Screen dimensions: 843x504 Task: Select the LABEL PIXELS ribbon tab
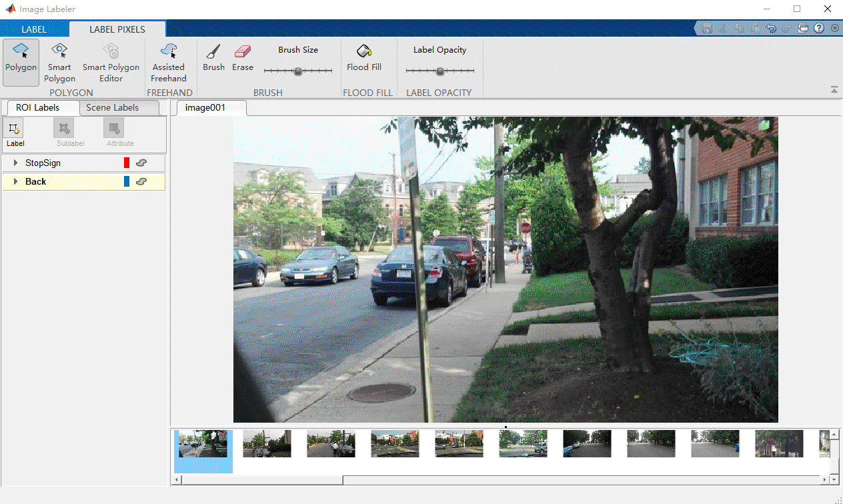[117, 29]
